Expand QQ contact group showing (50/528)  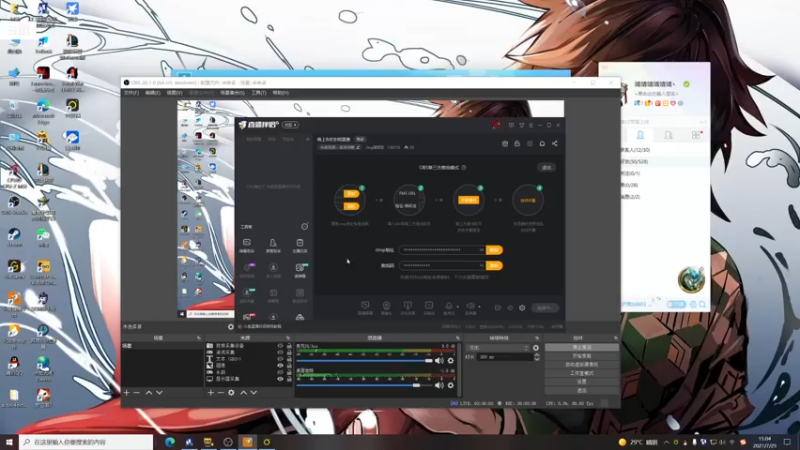[x=663, y=162]
